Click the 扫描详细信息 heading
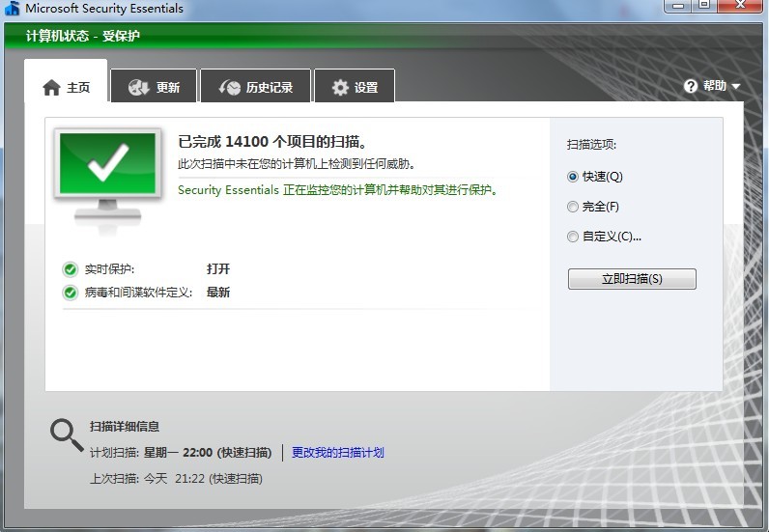This screenshot has width=769, height=532. [125, 427]
